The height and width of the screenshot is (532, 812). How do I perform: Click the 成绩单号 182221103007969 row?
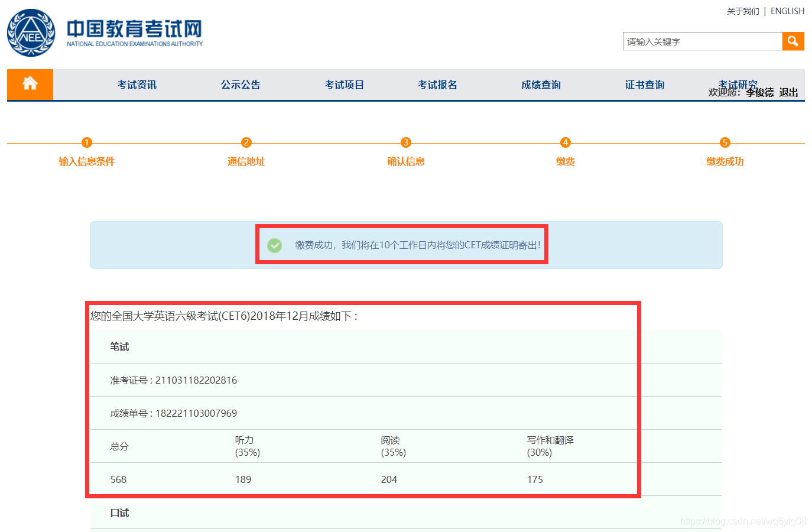(405, 413)
